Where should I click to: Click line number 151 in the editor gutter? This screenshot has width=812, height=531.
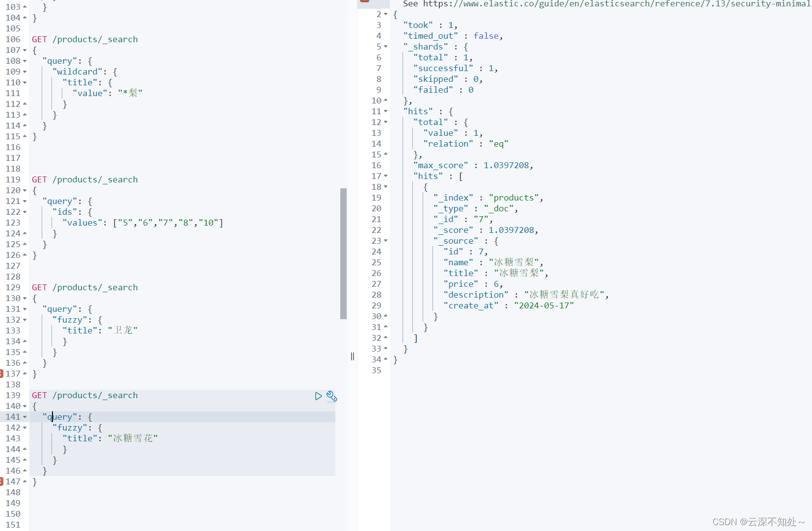13,525
